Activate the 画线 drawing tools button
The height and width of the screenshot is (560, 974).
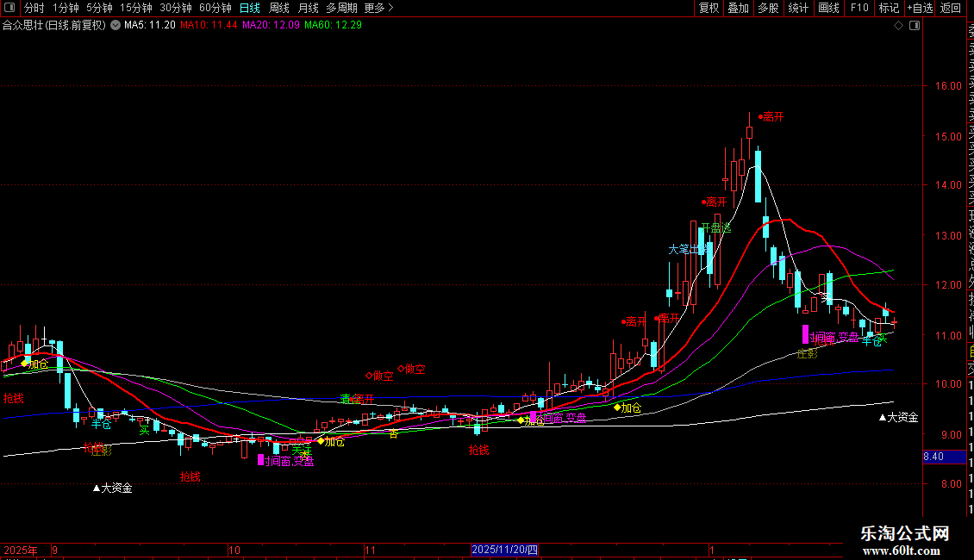click(828, 8)
